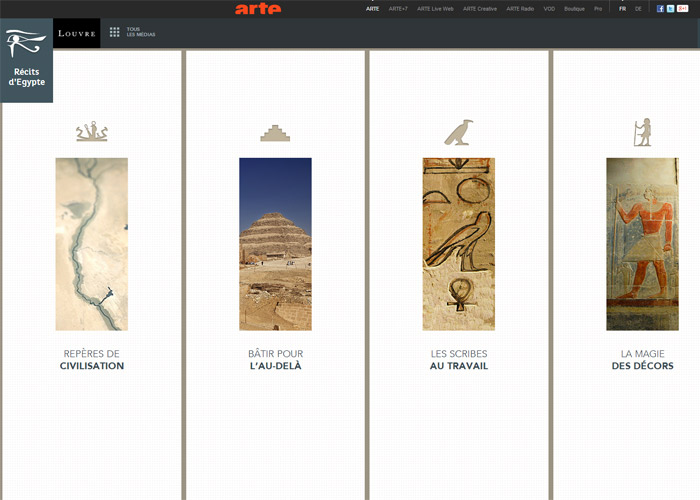The image size is (700, 500).
Task: Click the Google +1 button icon
Action: click(683, 8)
